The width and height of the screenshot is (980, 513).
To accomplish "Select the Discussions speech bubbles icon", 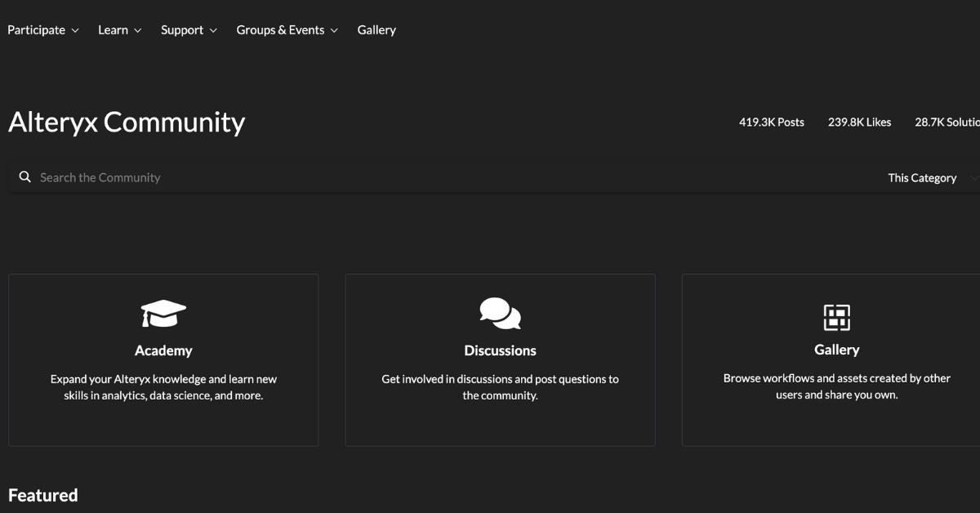I will click(x=500, y=313).
